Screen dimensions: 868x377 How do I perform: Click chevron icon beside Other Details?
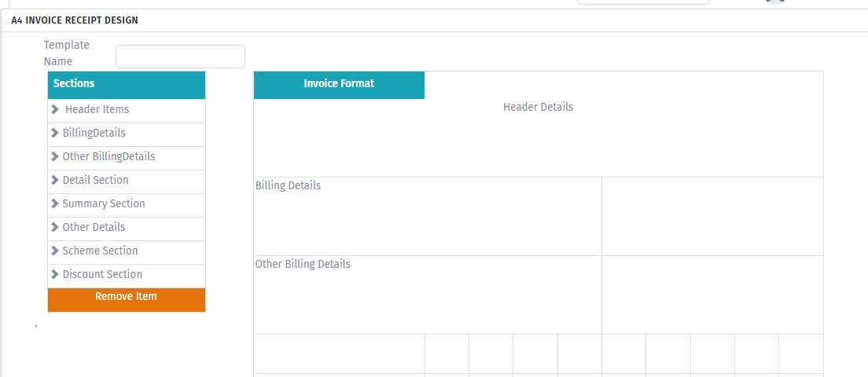pyautogui.click(x=55, y=227)
